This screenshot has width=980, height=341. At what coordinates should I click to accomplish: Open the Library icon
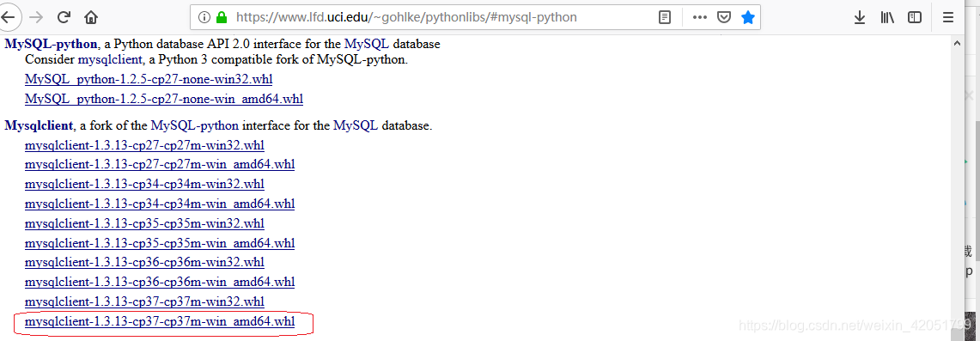coord(887,17)
